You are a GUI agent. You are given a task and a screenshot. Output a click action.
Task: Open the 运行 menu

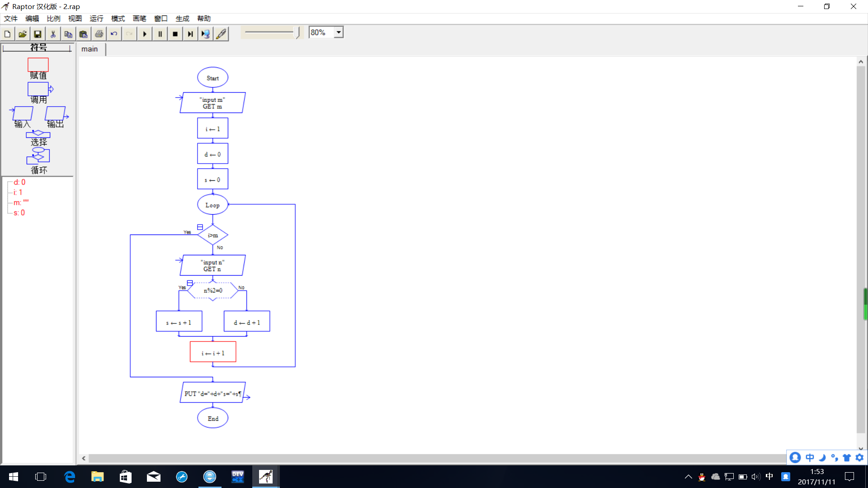tap(96, 19)
